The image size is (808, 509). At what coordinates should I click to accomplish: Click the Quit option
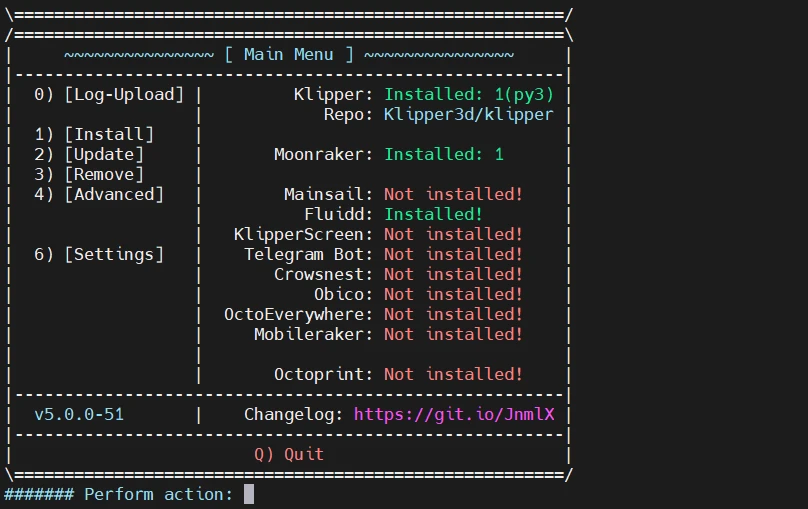pos(289,454)
